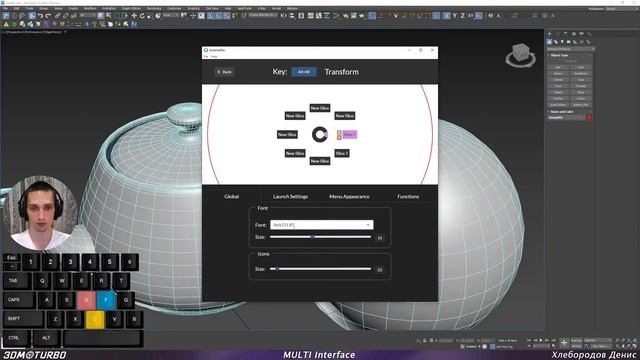Open the Modifiers menu in 3ds Max
Viewport: 640px width, 360px height.
(x=90, y=8)
